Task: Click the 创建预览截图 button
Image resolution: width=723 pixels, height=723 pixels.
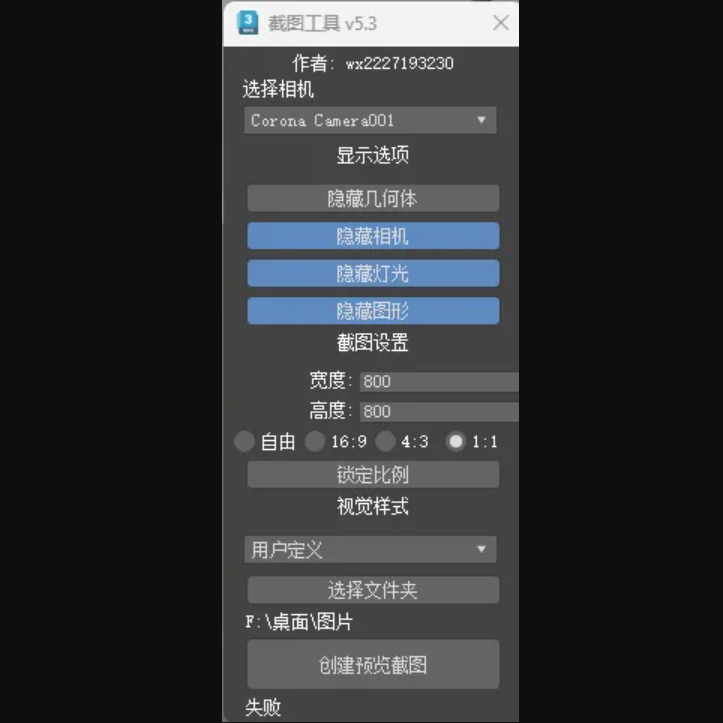Action: 373,664
